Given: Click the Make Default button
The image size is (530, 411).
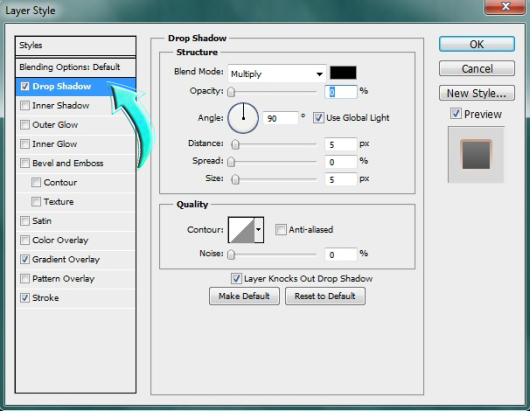Looking at the screenshot, I should (x=244, y=296).
